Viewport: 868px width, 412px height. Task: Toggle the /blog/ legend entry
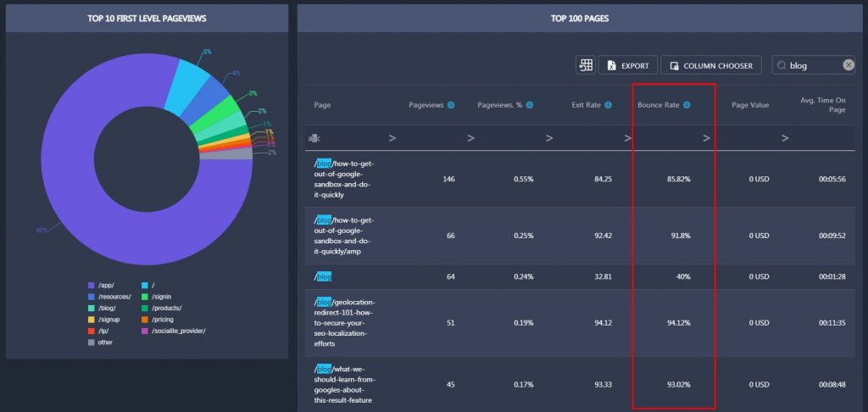(103, 308)
